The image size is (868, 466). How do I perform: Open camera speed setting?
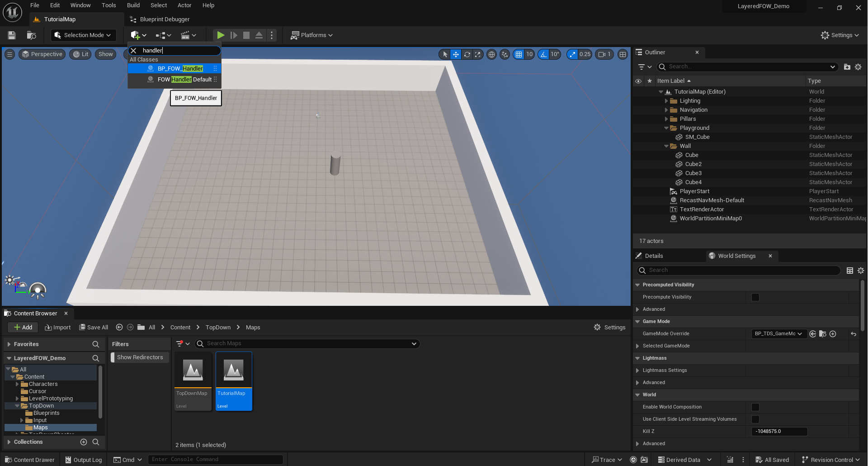(x=604, y=54)
